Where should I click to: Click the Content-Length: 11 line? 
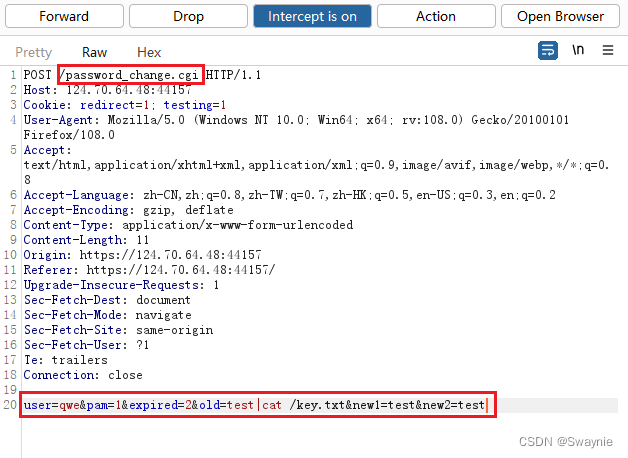pos(86,240)
